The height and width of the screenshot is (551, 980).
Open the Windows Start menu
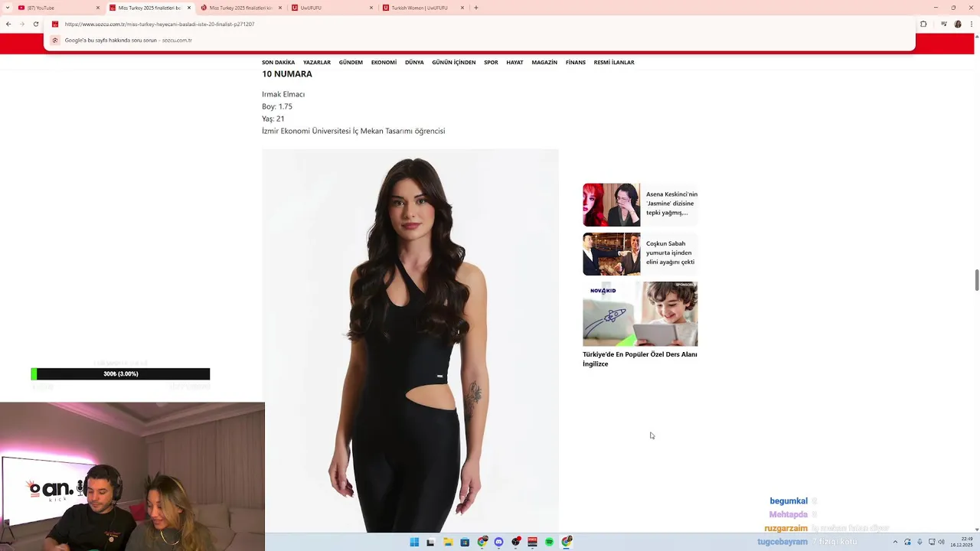(x=414, y=542)
